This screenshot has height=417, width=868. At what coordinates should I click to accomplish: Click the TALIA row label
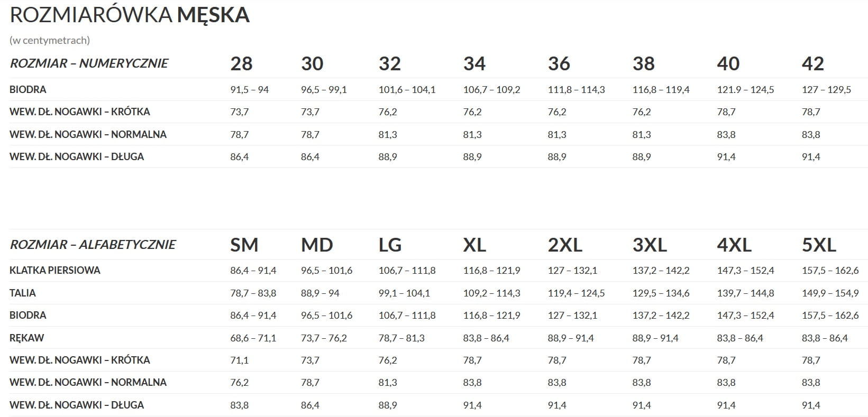tap(23, 293)
